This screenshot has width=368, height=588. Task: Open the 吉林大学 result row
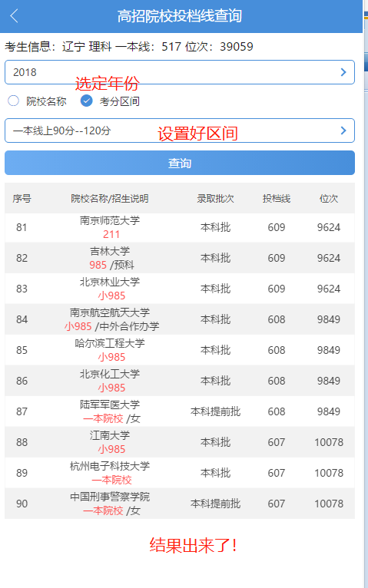click(180, 258)
